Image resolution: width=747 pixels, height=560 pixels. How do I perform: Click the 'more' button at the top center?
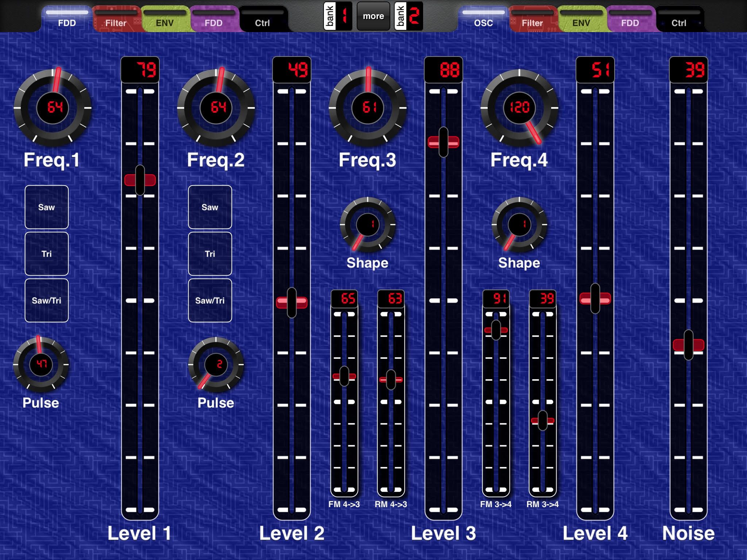tap(373, 16)
